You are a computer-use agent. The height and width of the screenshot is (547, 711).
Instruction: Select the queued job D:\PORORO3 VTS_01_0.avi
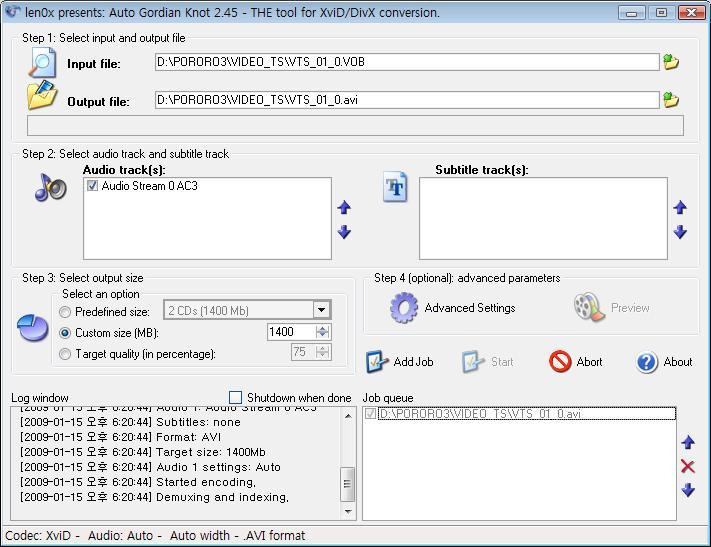(x=526, y=414)
